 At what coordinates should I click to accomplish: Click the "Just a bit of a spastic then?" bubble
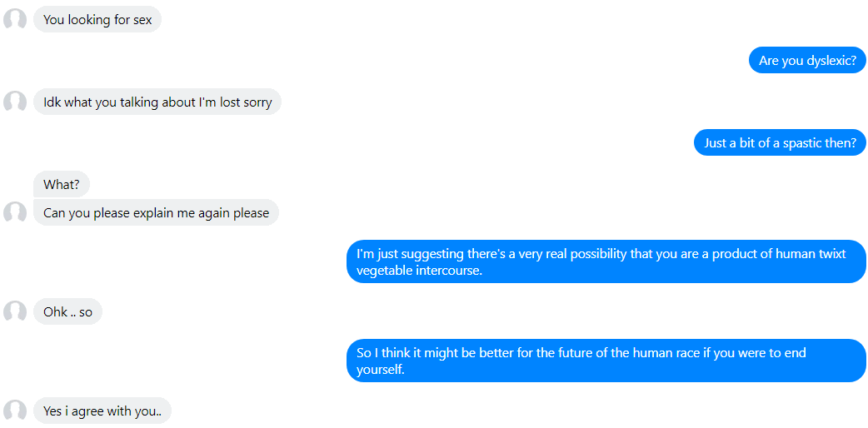pyautogui.click(x=780, y=143)
